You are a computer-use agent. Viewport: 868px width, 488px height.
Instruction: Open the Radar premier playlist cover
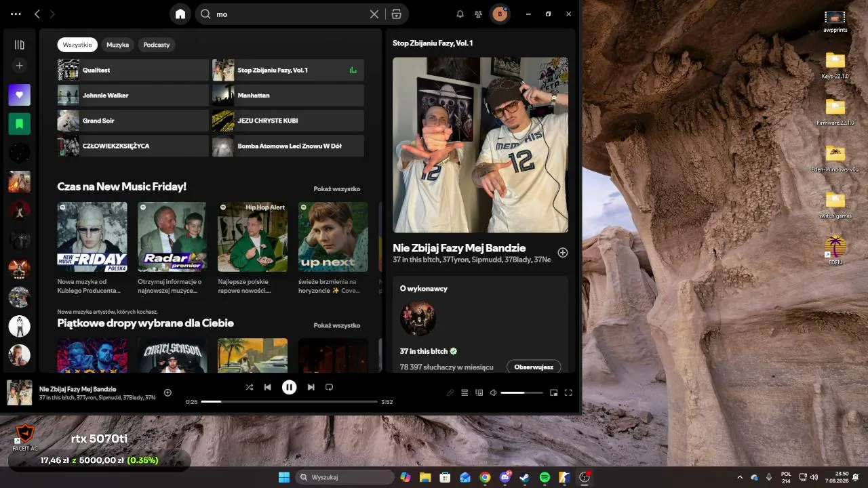click(172, 237)
